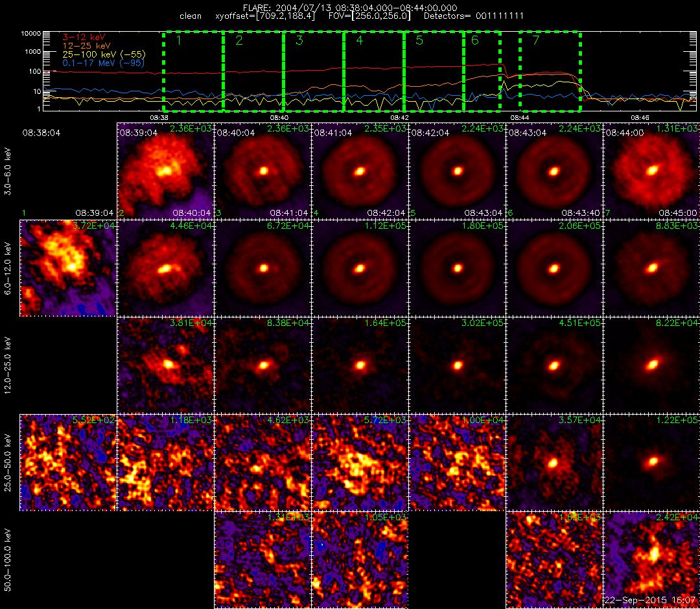Image resolution: width=700 pixels, height=609 pixels.
Task: Select interval 3 label in the light curve
Action: tap(299, 41)
